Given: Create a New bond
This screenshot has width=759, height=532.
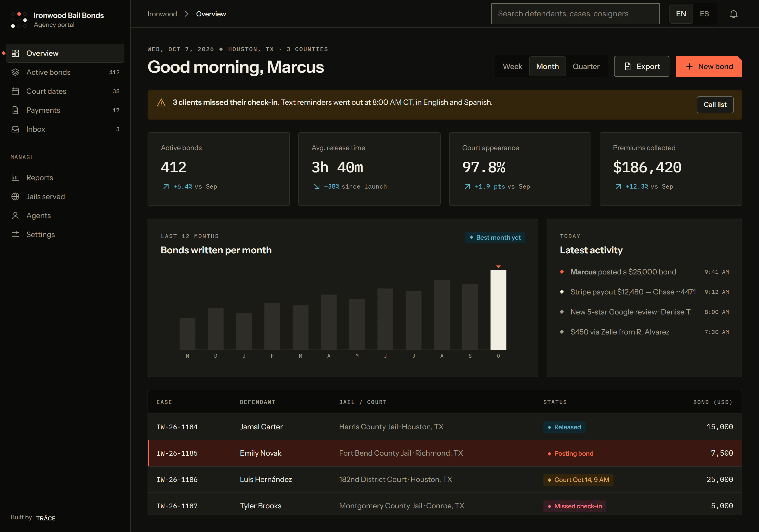Looking at the screenshot, I should click(x=709, y=66).
